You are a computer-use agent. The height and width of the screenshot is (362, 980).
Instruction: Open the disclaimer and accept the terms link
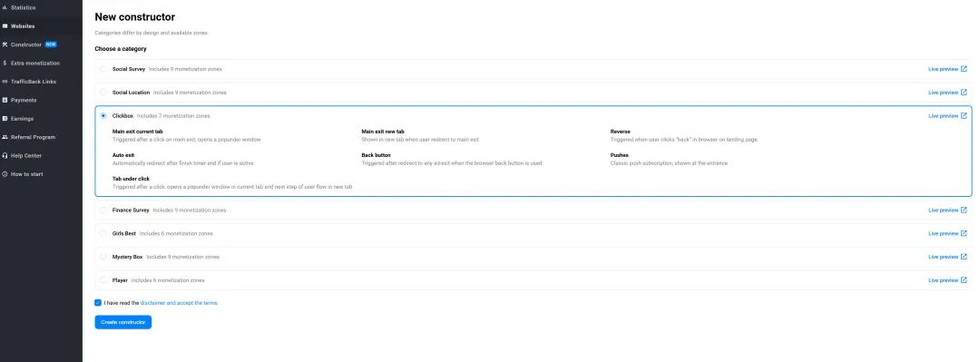(x=179, y=303)
